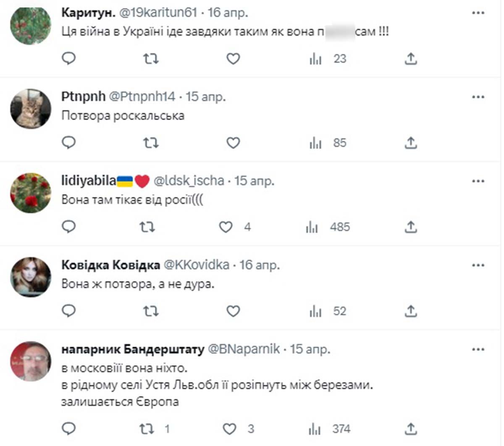Viewport: 504px width, 446px height.
Task: Retweet the Ptnpnh tweet
Action: pos(151,143)
